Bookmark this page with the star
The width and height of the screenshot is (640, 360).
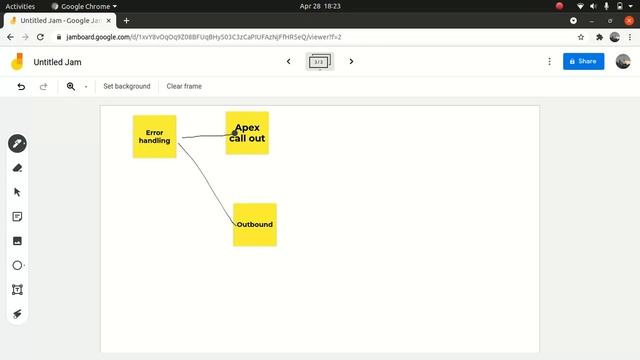tap(581, 37)
